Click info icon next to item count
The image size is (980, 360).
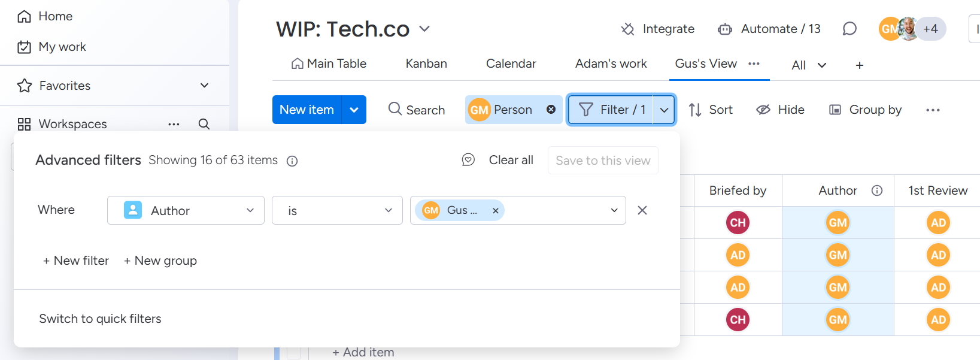point(292,161)
